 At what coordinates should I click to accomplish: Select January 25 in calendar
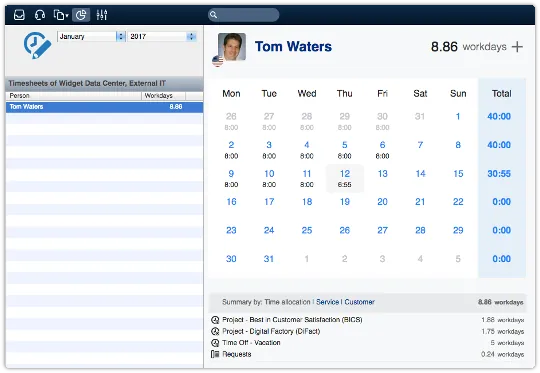click(307, 230)
